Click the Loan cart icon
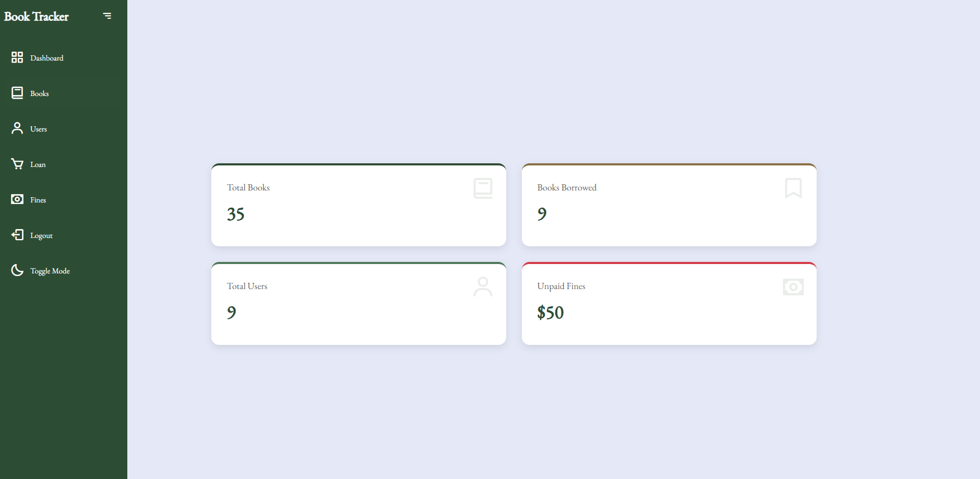This screenshot has height=479, width=980. pos(17,164)
